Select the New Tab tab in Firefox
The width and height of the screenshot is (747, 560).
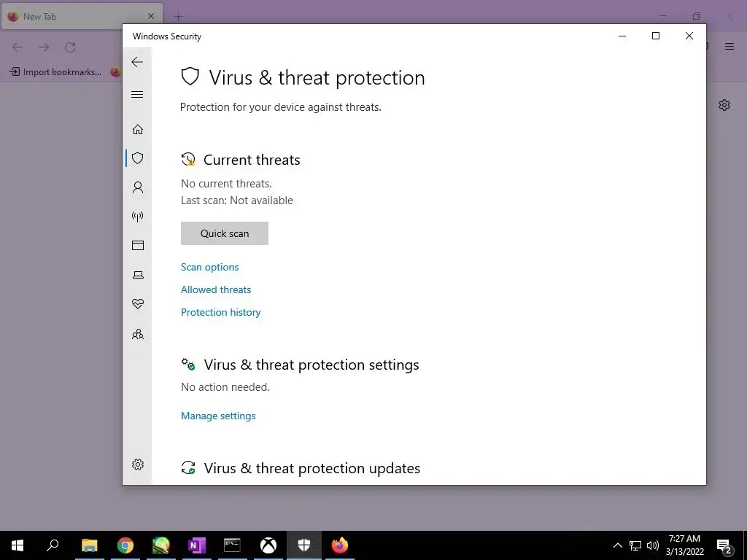82,16
